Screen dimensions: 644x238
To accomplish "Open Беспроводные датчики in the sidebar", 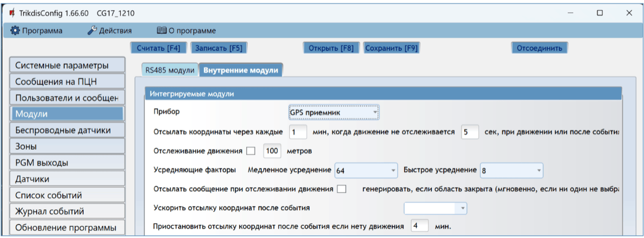I will (x=67, y=130).
